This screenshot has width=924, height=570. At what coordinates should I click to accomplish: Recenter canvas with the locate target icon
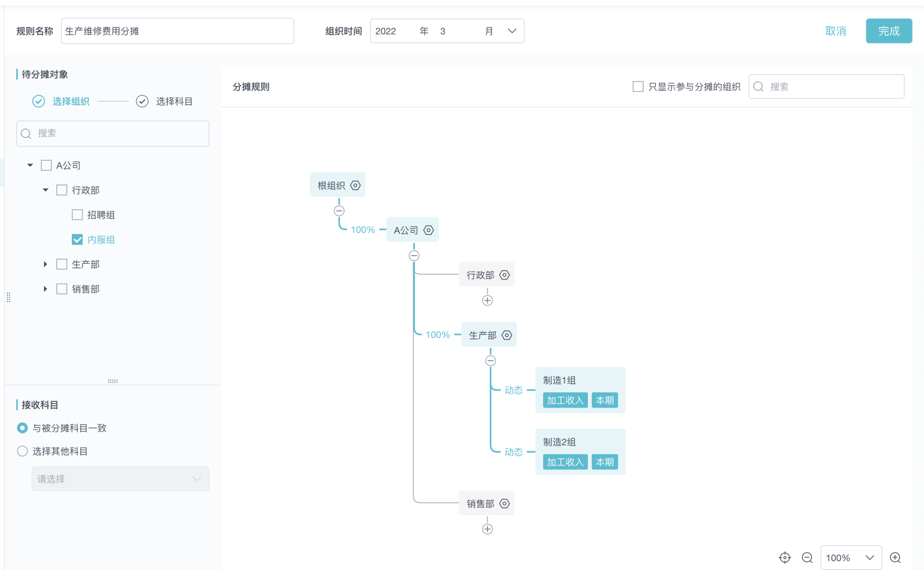point(785,557)
